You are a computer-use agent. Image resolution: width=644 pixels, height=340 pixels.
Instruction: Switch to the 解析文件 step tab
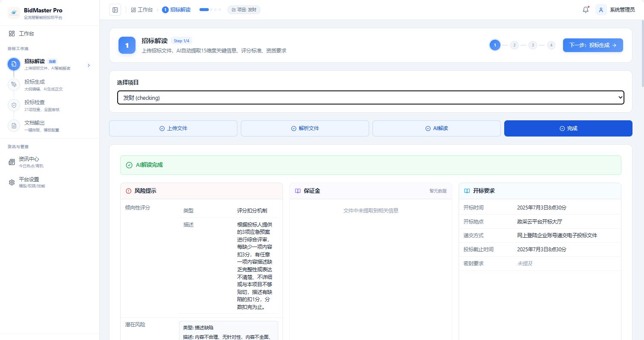305,128
